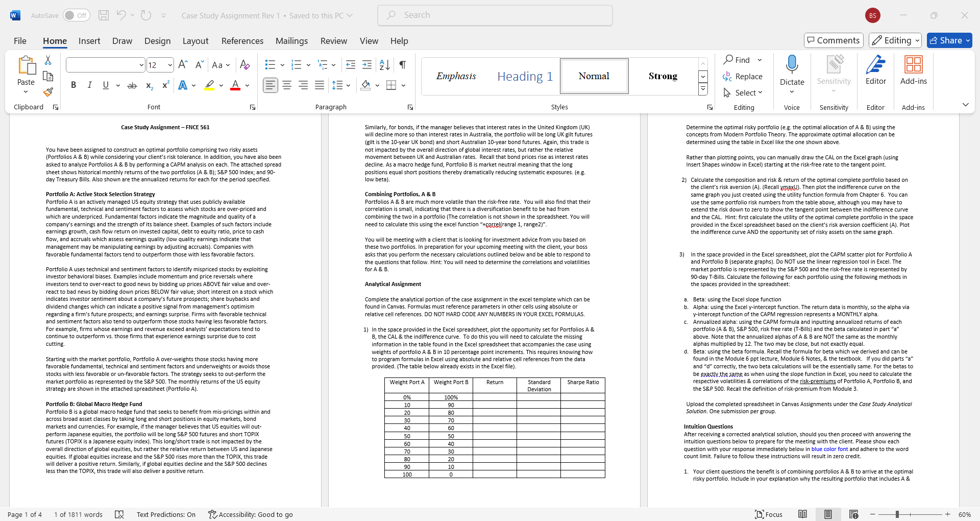Open the font size dropdown

(x=169, y=65)
